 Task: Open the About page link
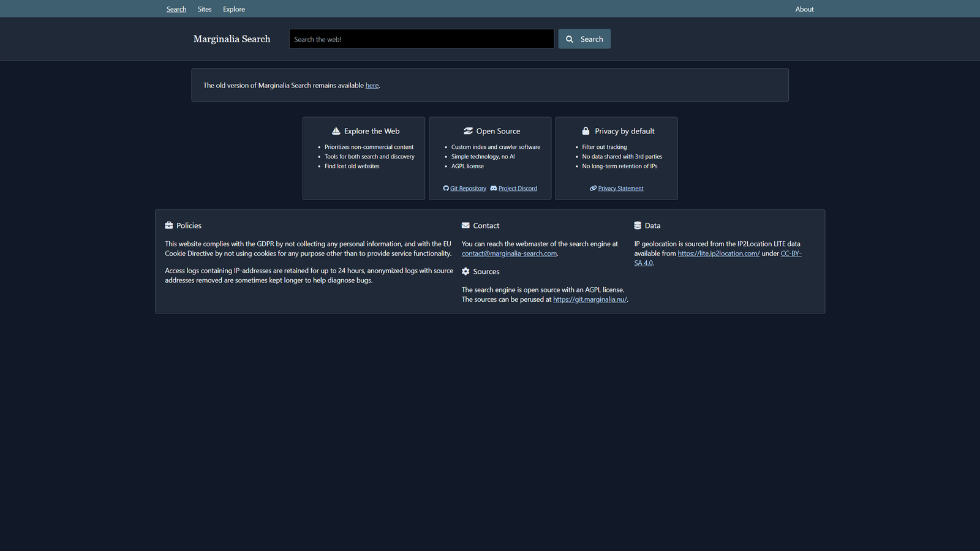[804, 9]
